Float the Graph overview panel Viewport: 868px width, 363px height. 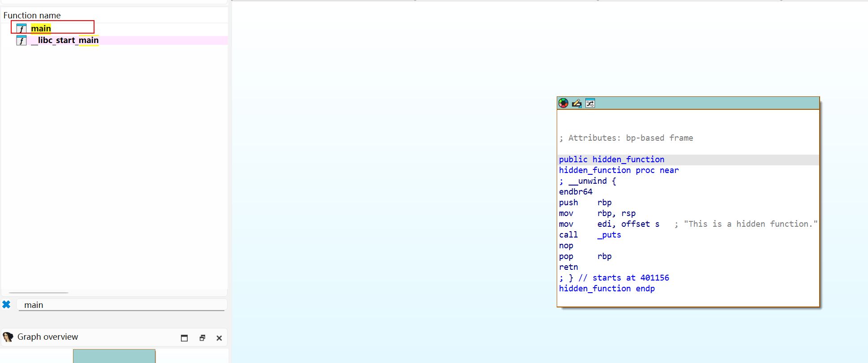pos(202,338)
